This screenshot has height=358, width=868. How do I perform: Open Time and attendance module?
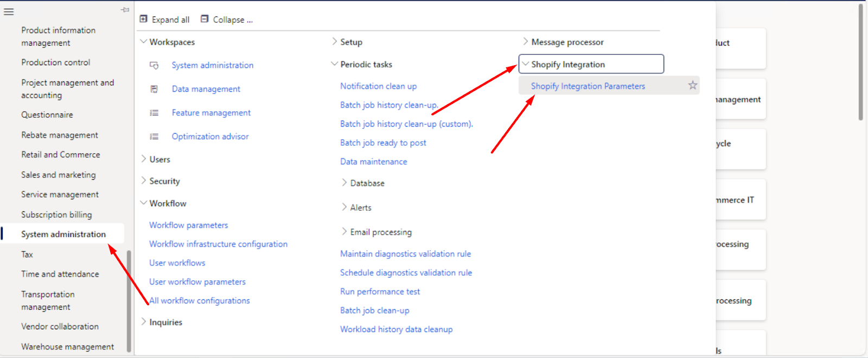point(60,274)
